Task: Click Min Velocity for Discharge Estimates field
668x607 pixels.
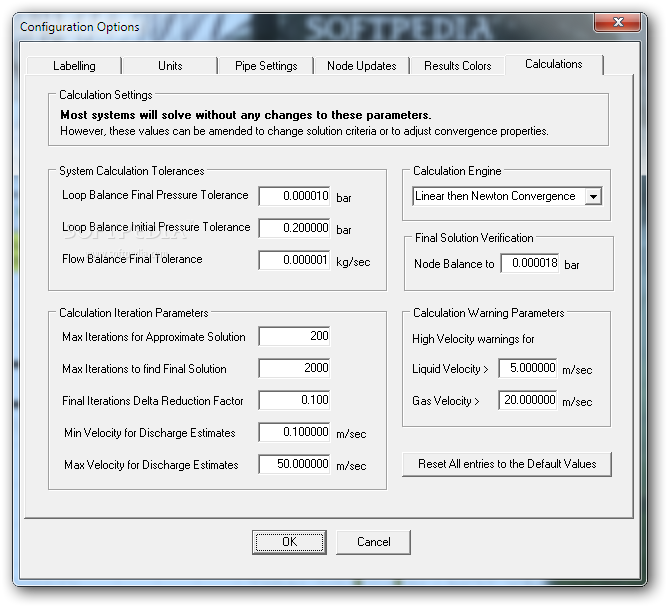Action: click(294, 432)
